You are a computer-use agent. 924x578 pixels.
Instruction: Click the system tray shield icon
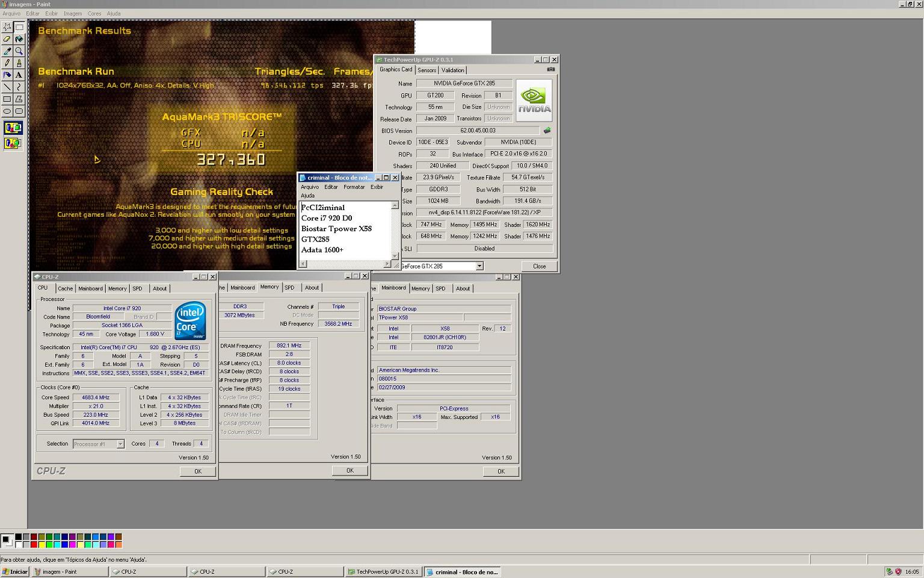coord(898,572)
